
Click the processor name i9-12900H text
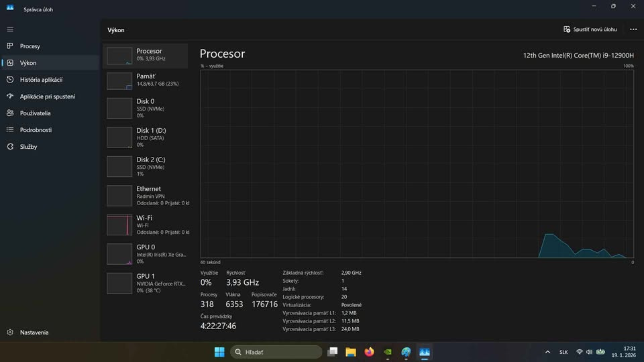[578, 56]
